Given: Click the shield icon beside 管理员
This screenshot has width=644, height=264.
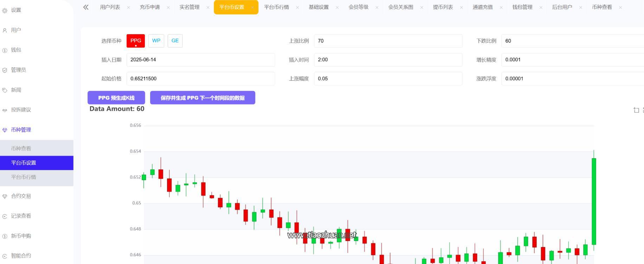Looking at the screenshot, I should point(5,70).
